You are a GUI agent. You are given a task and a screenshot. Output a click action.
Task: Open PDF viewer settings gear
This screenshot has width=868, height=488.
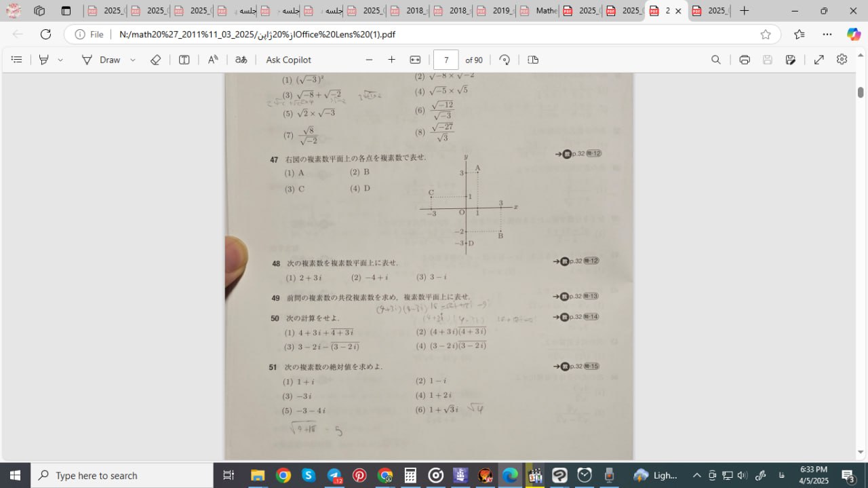[842, 60]
